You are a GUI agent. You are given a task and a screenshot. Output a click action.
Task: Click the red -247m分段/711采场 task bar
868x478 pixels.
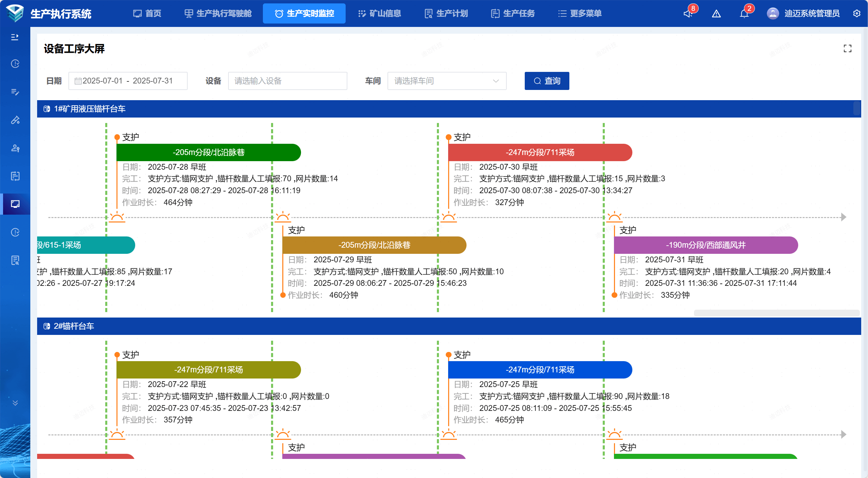pyautogui.click(x=540, y=152)
